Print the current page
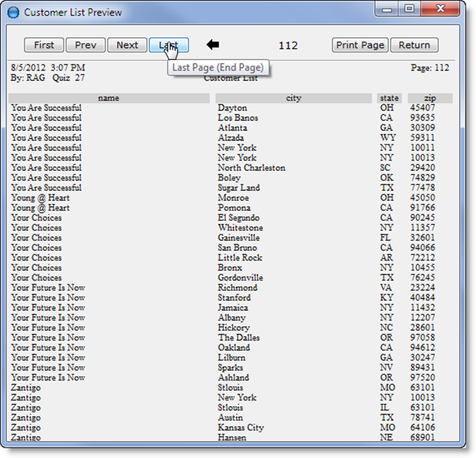 360,45
